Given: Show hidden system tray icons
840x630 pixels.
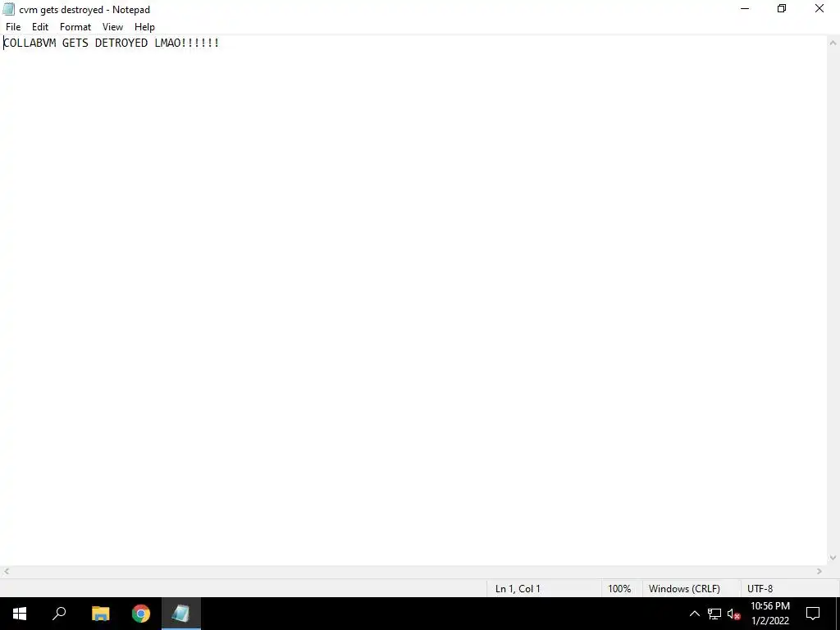Looking at the screenshot, I should [x=694, y=614].
